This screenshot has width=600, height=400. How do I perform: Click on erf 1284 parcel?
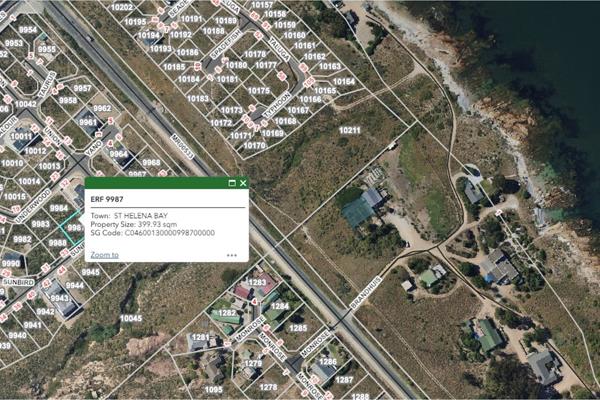280,306
